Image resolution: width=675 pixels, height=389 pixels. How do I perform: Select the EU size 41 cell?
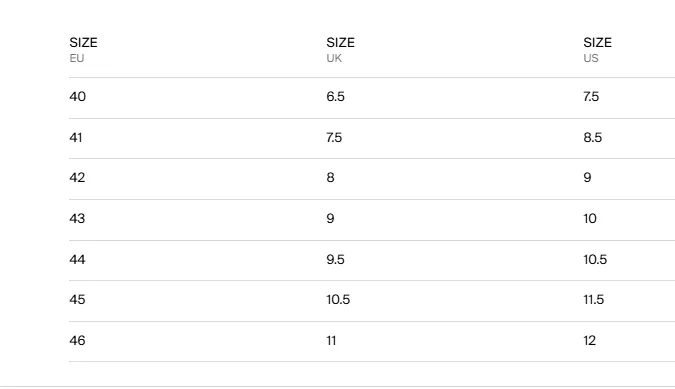coord(76,137)
